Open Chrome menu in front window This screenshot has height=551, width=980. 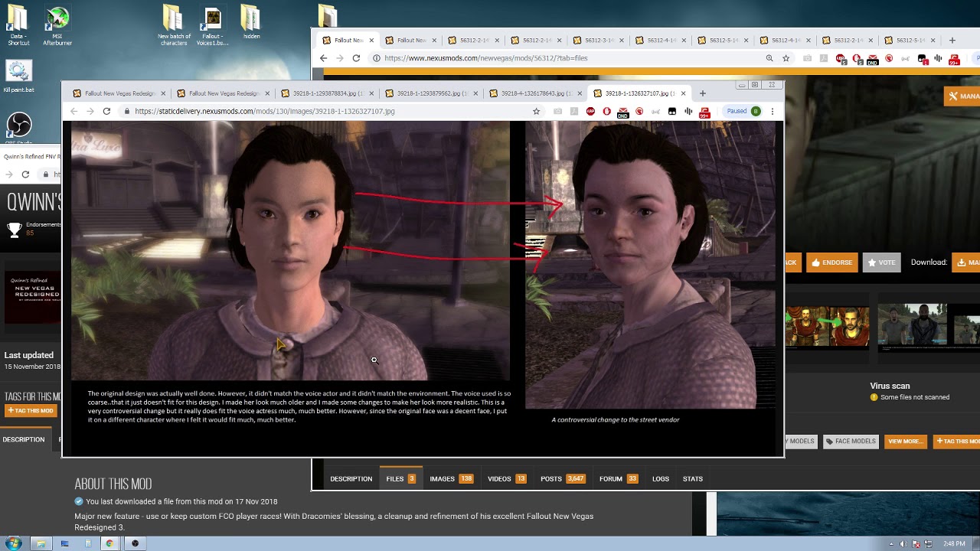(x=772, y=111)
